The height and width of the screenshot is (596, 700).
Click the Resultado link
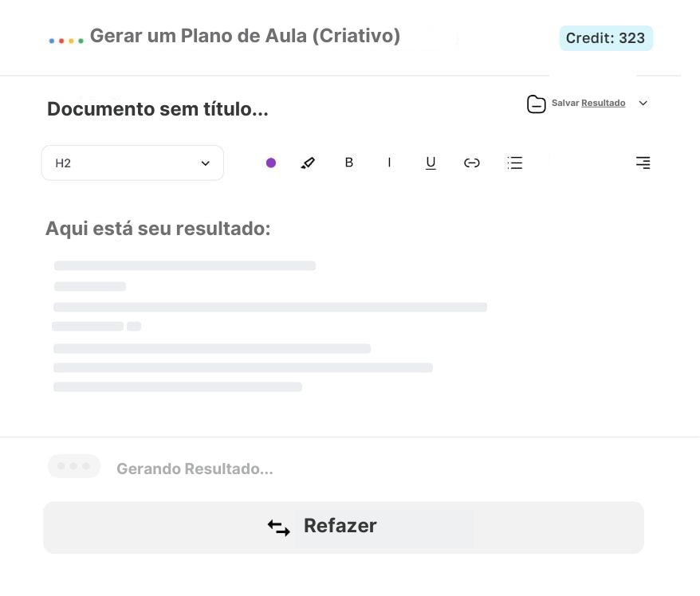coord(604,103)
